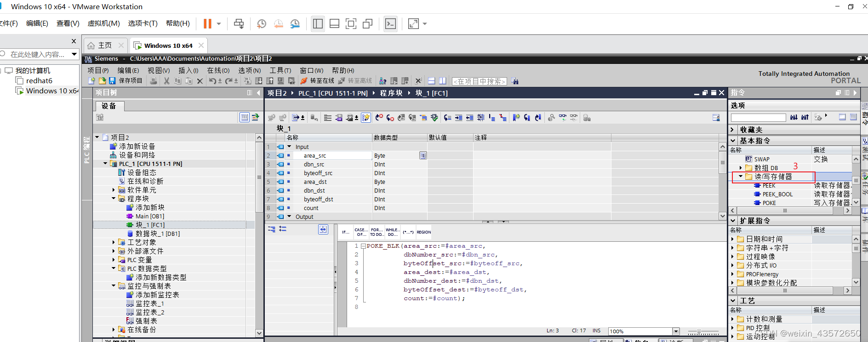The image size is (868, 342).
Task: Open the zoom 100% dropdown
Action: click(676, 331)
